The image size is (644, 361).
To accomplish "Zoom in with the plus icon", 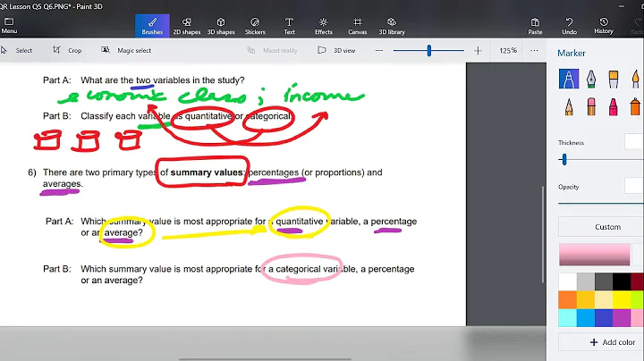I will tap(478, 50).
